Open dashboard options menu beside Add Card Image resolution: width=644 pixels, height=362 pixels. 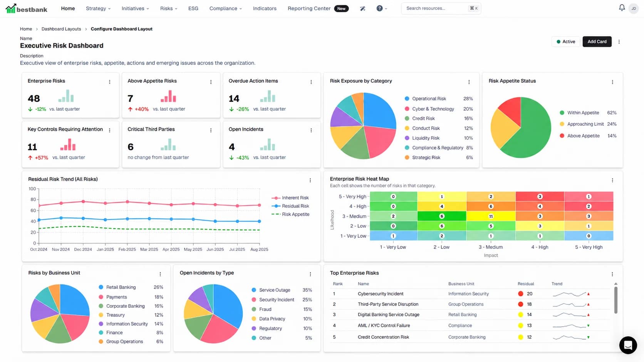tap(619, 42)
